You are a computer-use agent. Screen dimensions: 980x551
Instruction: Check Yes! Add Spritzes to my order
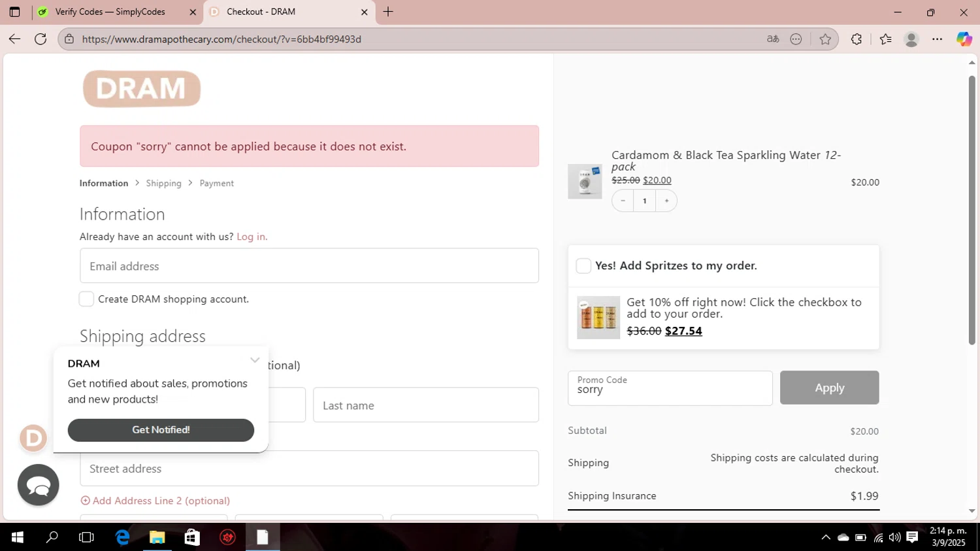(583, 266)
